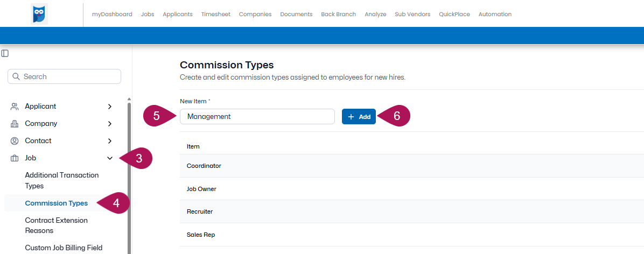Expand the Applicant section chevron
The height and width of the screenshot is (254, 644).
click(110, 107)
